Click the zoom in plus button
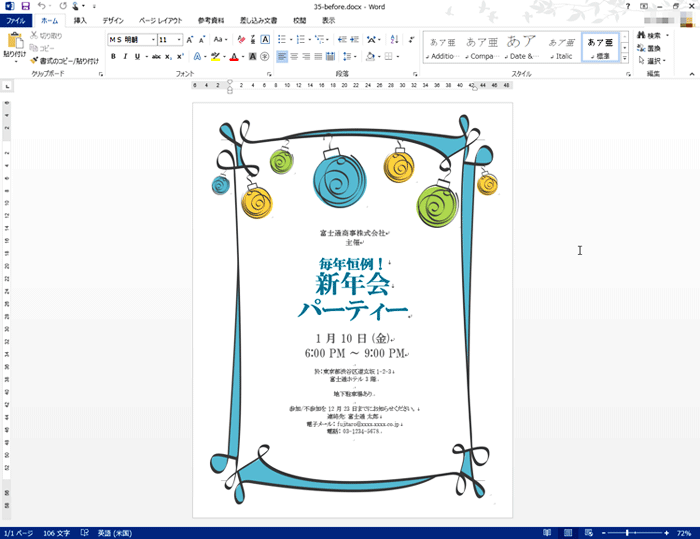Image resolution: width=700 pixels, height=539 pixels. click(x=667, y=533)
